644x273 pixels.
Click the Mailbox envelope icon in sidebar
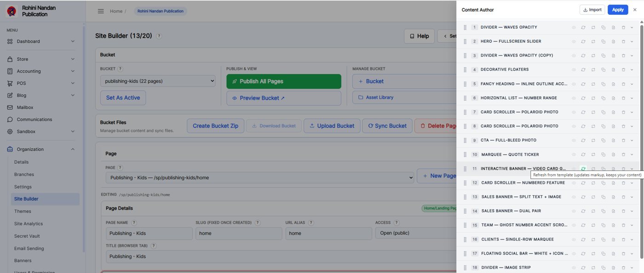(x=10, y=108)
